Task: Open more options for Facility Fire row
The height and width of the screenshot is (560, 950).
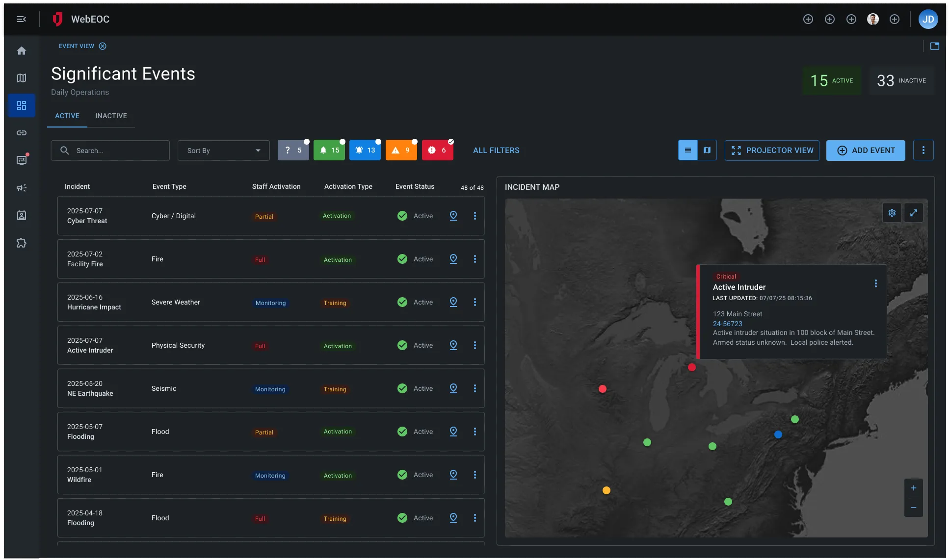Action: (x=475, y=259)
